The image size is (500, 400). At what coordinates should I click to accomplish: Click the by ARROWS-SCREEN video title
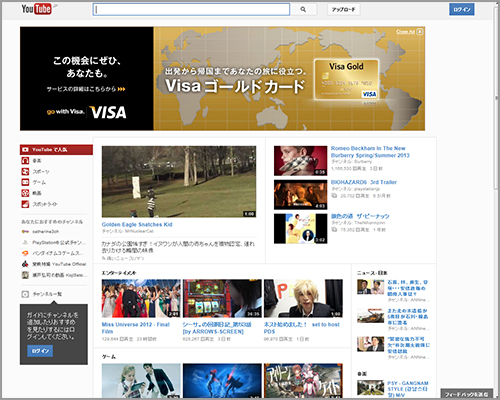[217, 328]
